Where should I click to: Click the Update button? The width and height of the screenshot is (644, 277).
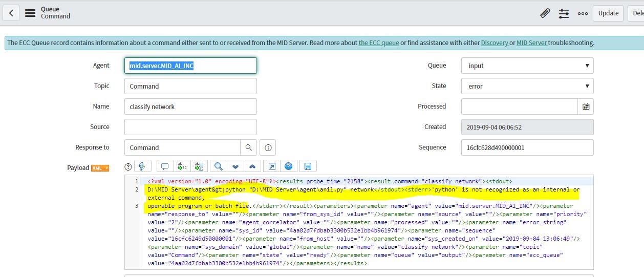[x=608, y=13]
